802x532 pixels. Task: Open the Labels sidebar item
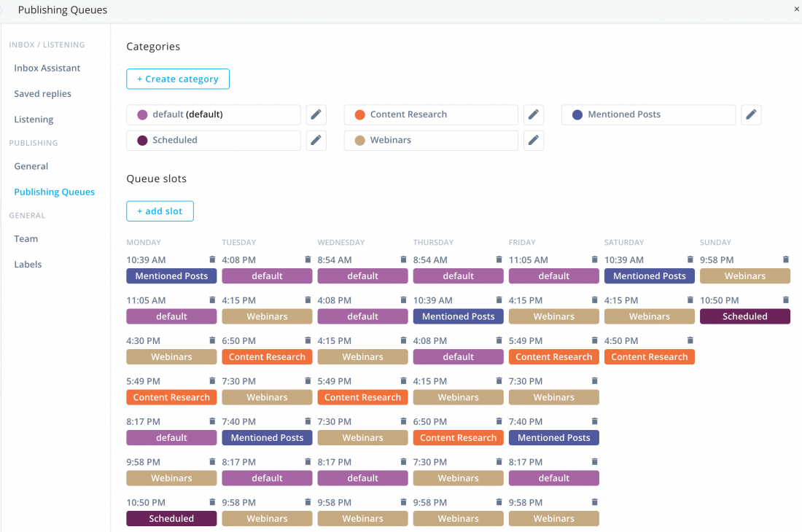click(x=28, y=265)
